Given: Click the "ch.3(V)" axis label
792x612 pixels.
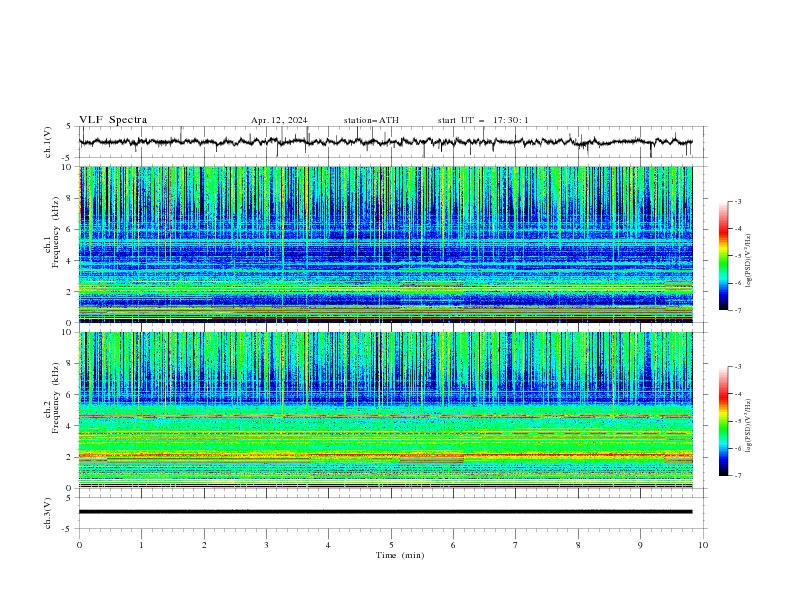Looking at the screenshot, I should coord(48,513).
